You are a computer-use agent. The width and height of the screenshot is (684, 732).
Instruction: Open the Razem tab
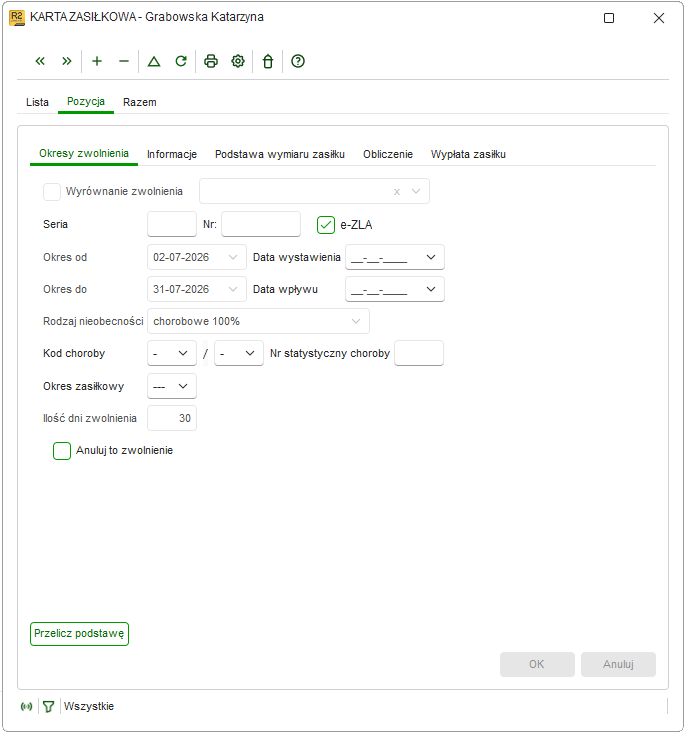(x=140, y=102)
